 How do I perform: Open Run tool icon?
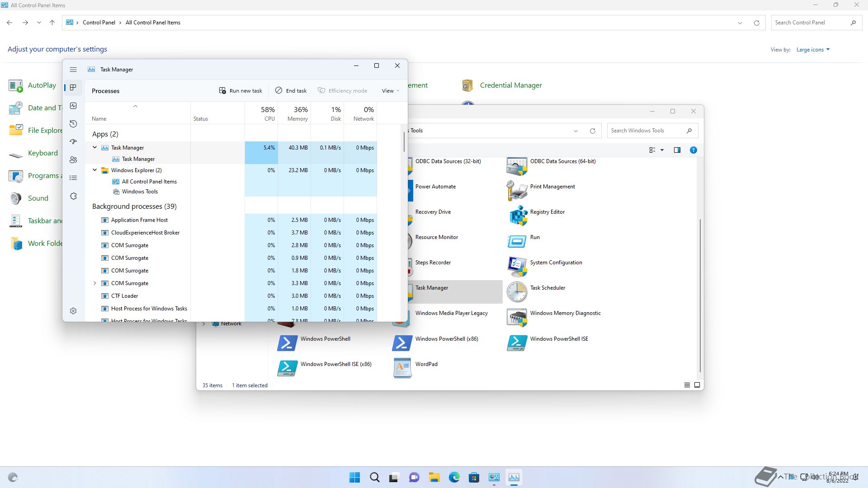[517, 241]
